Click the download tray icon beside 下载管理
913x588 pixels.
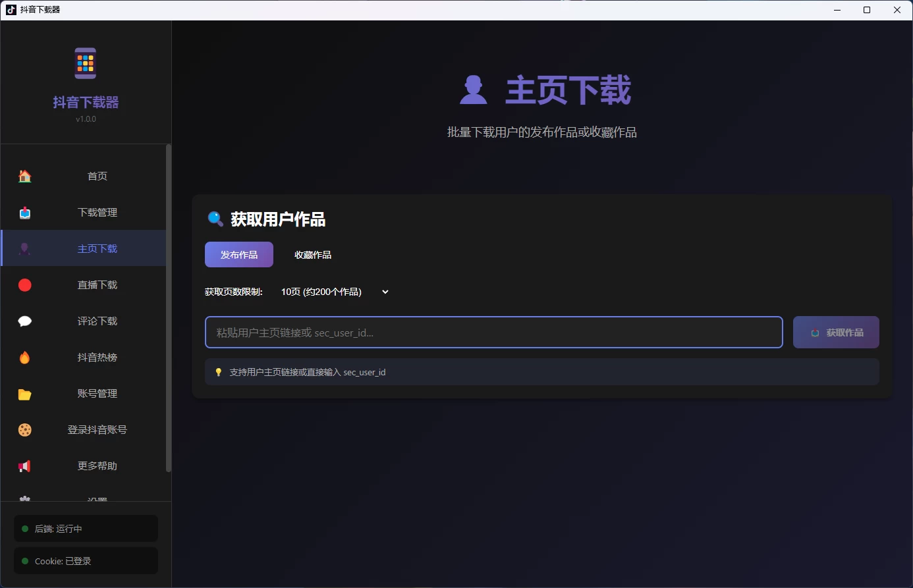(x=25, y=212)
